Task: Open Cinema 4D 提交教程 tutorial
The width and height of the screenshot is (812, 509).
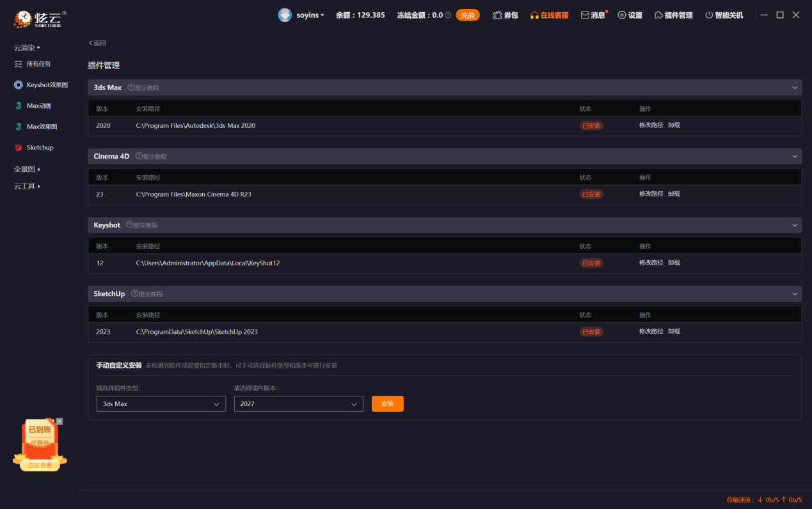Action: (151, 156)
